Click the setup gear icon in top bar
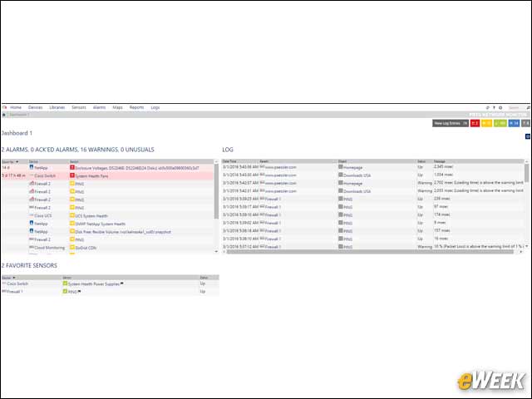This screenshot has height=399, width=532. pos(500,107)
